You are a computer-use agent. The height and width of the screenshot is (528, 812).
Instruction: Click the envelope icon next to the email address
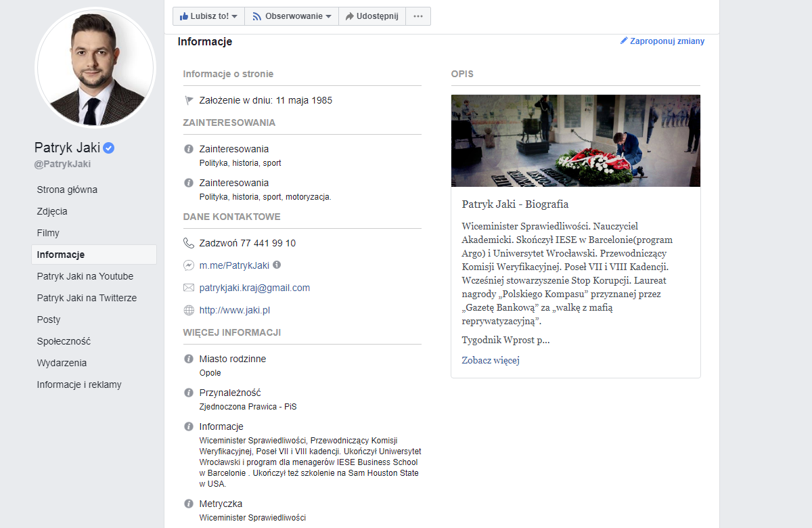pyautogui.click(x=188, y=287)
